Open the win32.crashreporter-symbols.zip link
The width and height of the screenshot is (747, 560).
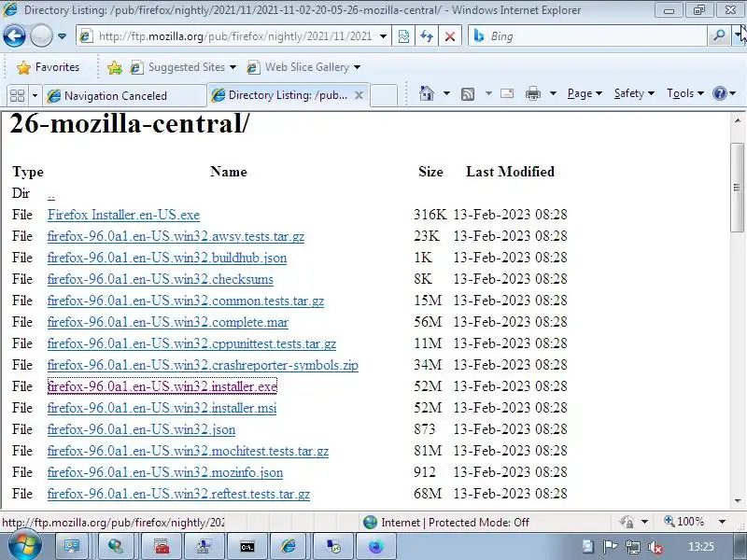(x=203, y=365)
